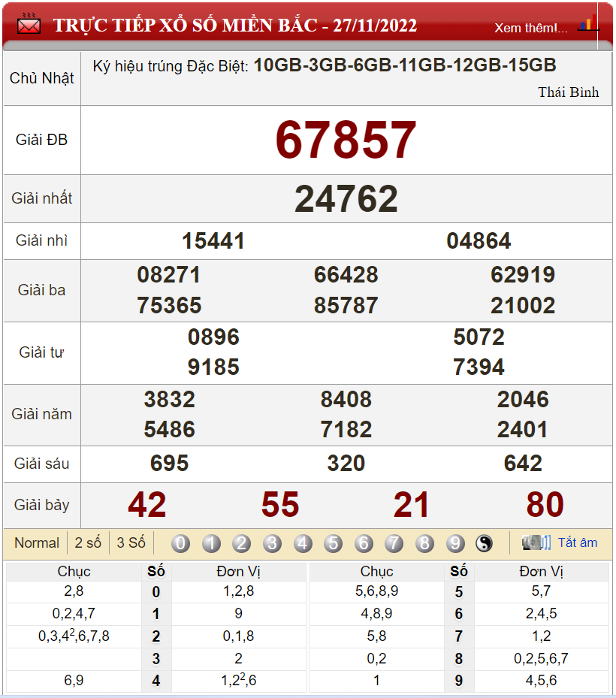
Task: Select the number 5 ball filter
Action: tap(333, 543)
